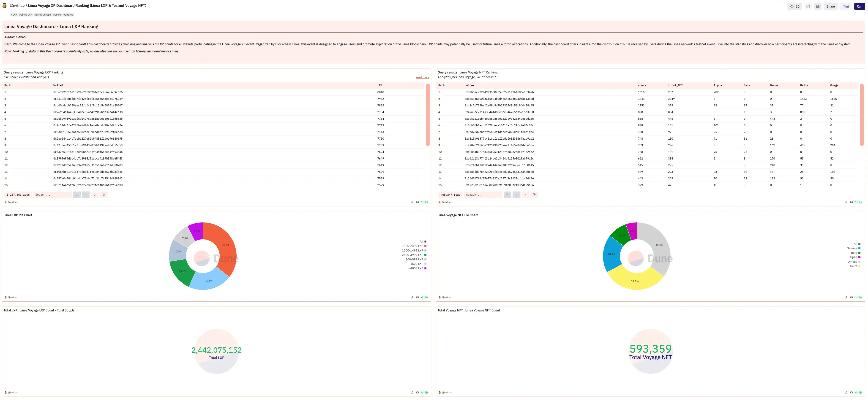
Task: Click the Share button
Action: point(830,6)
